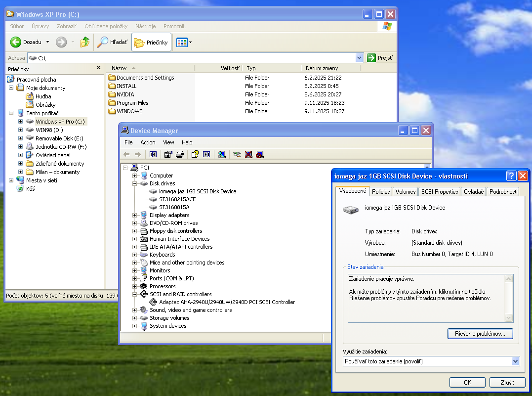Image resolution: width=532 pixels, height=396 pixels.
Task: Select Removable Disk (E:) in the folder tree
Action: pyautogui.click(x=59, y=138)
